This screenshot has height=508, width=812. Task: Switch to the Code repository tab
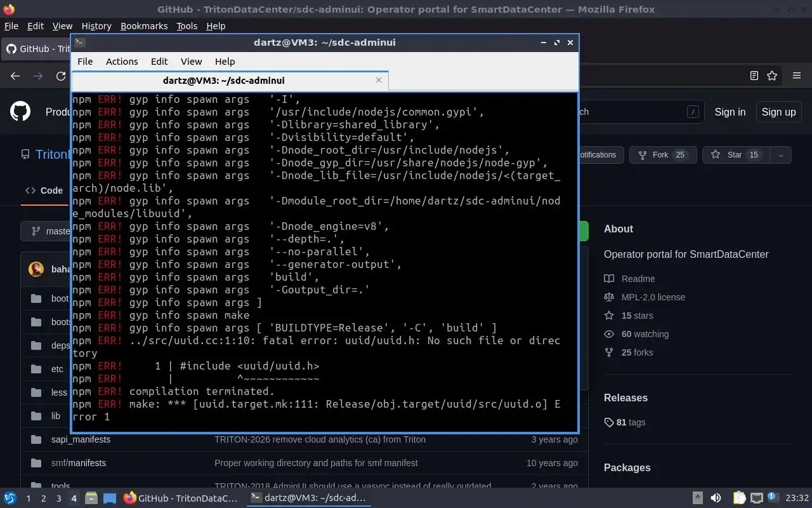44,190
